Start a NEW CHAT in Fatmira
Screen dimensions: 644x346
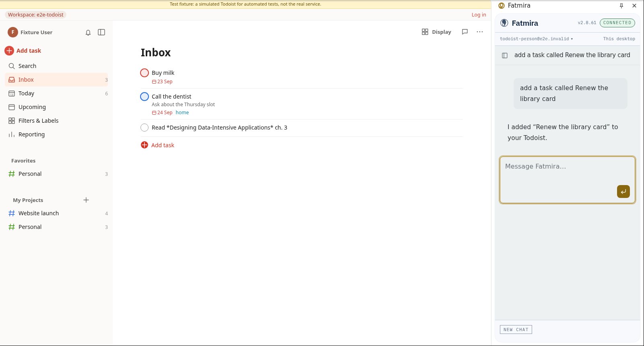point(516,330)
